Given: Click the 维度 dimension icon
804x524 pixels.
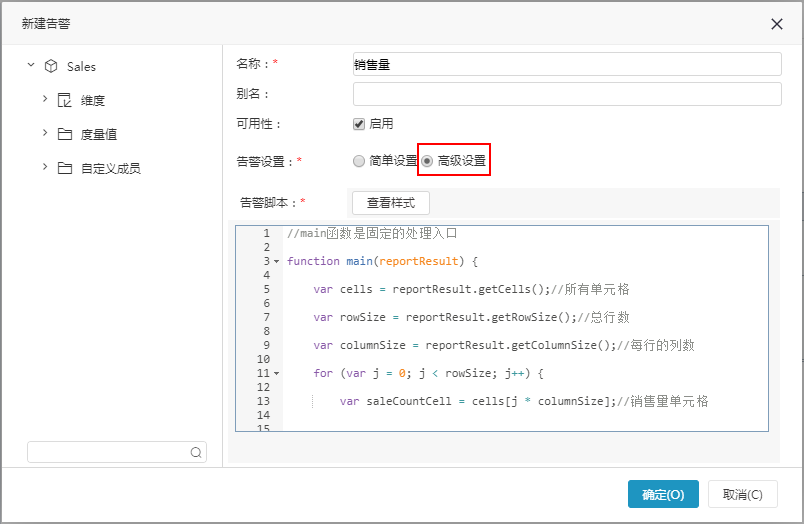Looking at the screenshot, I should click(x=65, y=100).
